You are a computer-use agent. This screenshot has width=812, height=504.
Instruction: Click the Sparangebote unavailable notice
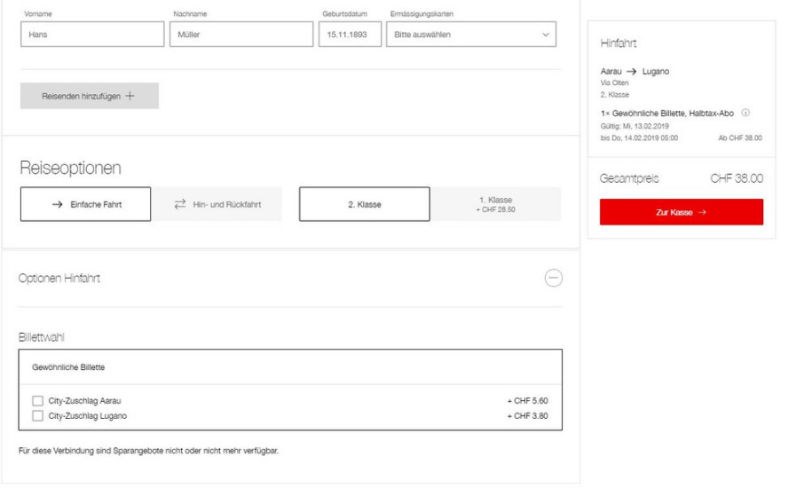tap(148, 451)
